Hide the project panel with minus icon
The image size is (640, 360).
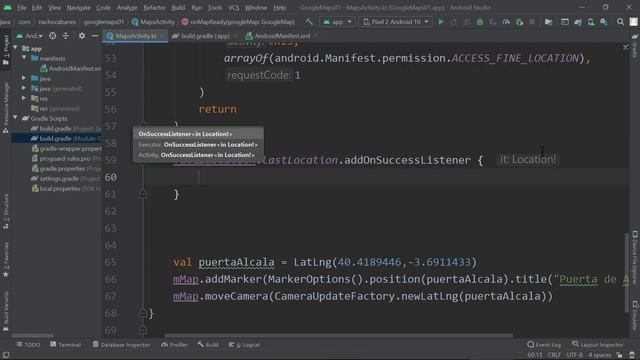tap(95, 36)
